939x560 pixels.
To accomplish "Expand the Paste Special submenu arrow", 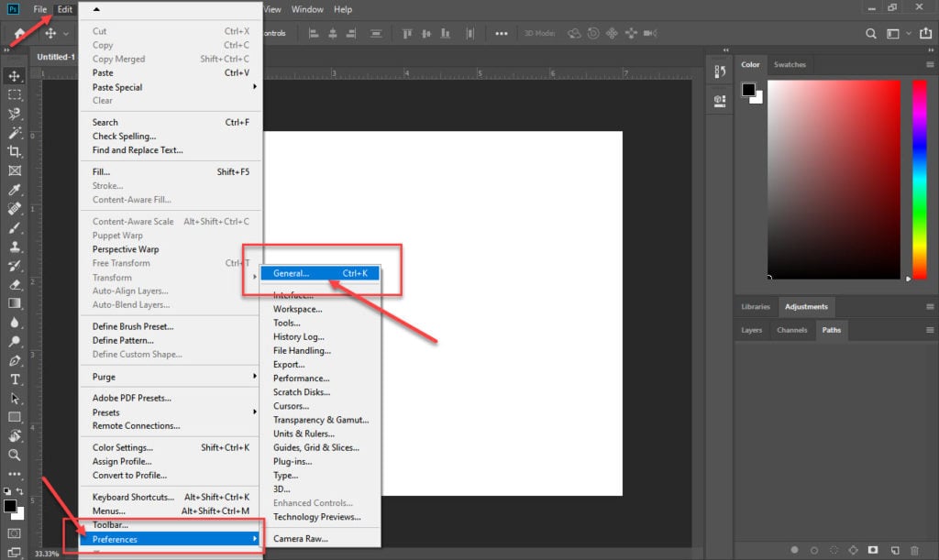I will click(255, 87).
